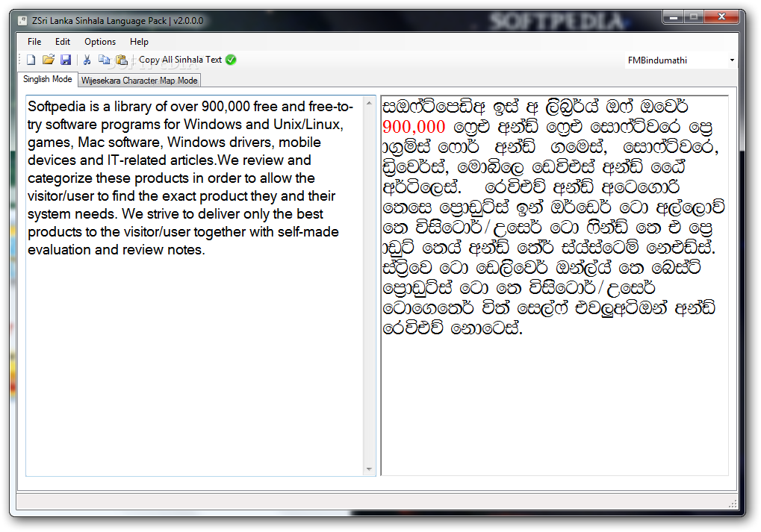Open the Options menu
Viewport: 761px width, 532px height.
click(x=100, y=42)
